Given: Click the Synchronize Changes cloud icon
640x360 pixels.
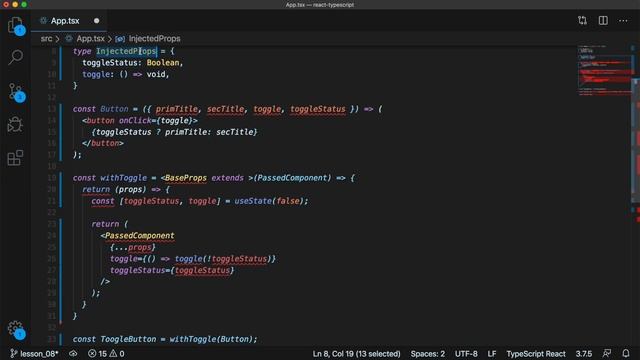Looking at the screenshot, I should click(x=73, y=353).
